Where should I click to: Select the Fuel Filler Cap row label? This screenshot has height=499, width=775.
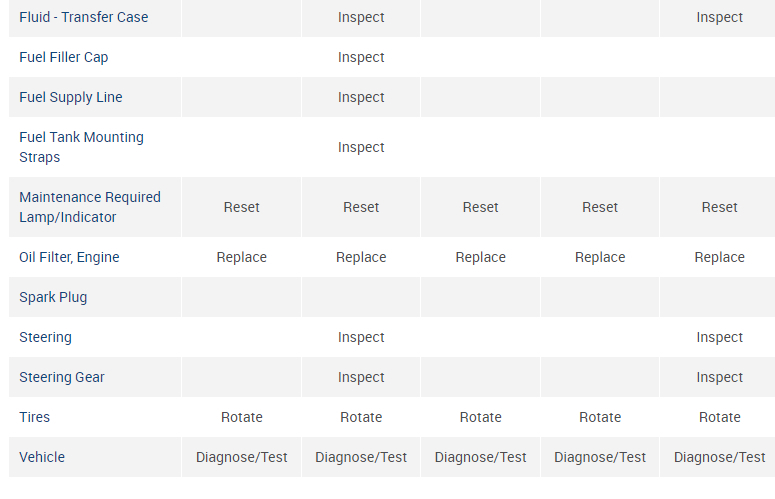coord(63,57)
